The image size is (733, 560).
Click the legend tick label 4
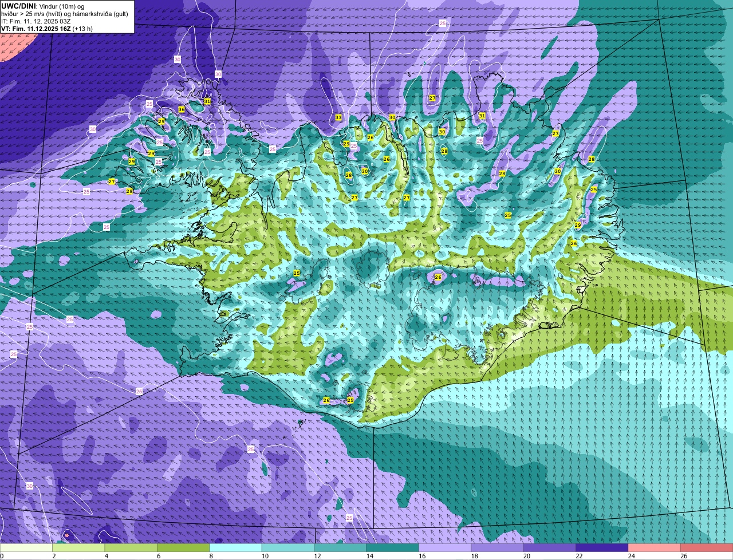pos(106,556)
